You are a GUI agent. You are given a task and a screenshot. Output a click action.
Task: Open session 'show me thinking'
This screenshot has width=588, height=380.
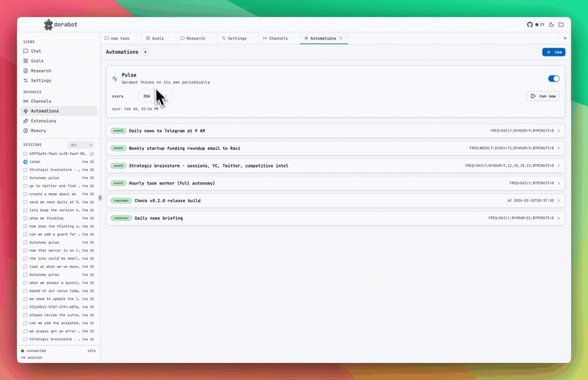click(x=59, y=218)
